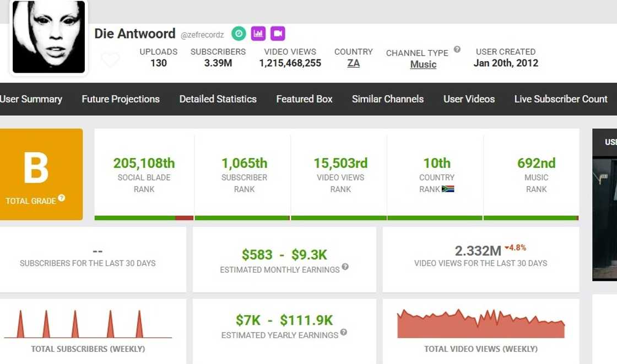Go to the Detailed Statistics tab
The image size is (617, 364).
click(x=218, y=99)
